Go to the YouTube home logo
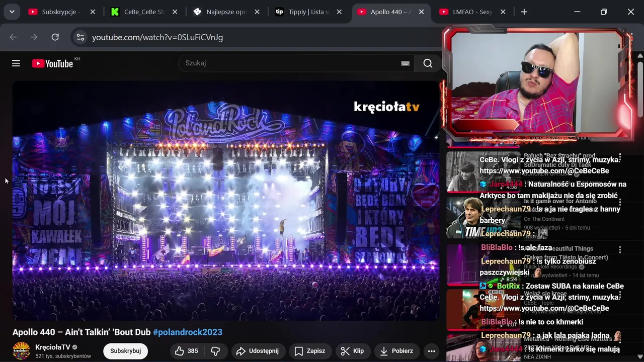The image size is (644, 362). point(53,63)
